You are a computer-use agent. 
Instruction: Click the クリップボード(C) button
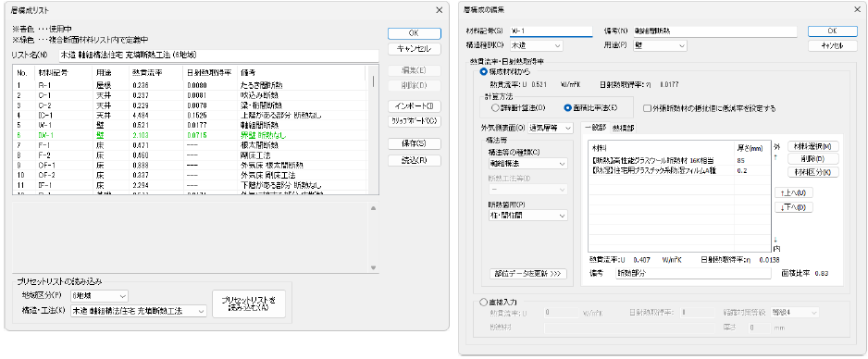(x=414, y=120)
